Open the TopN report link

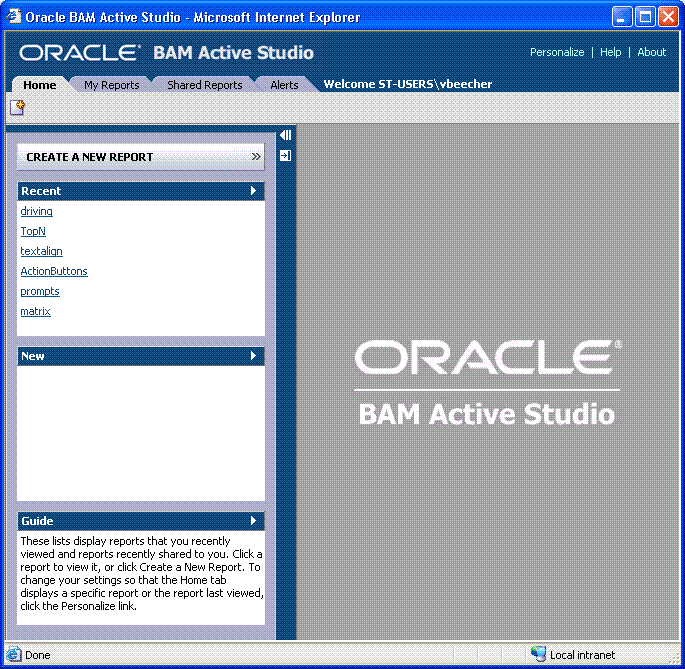click(33, 231)
